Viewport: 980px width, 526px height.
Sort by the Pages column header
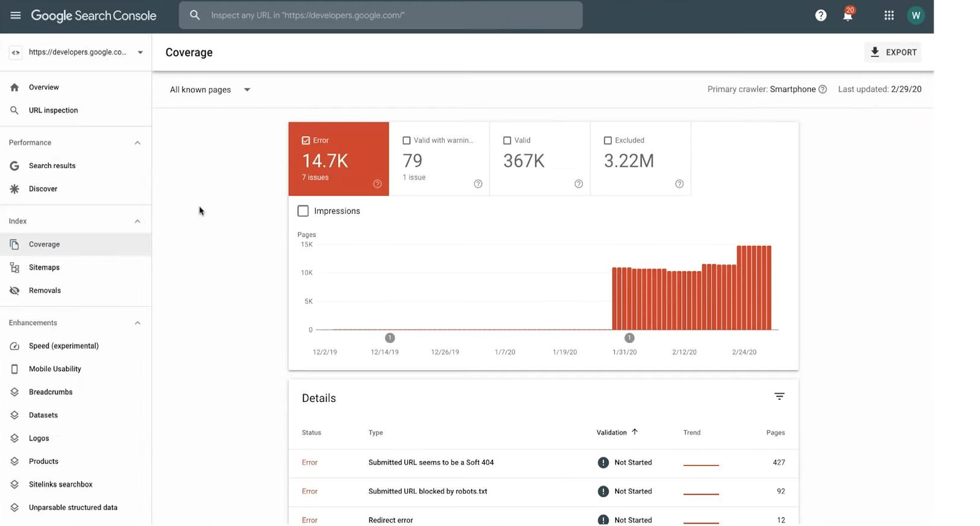(x=776, y=433)
